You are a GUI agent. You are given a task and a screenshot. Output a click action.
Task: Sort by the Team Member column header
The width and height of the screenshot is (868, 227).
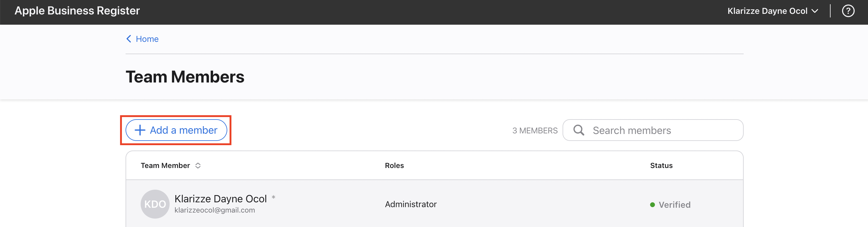pyautogui.click(x=165, y=166)
